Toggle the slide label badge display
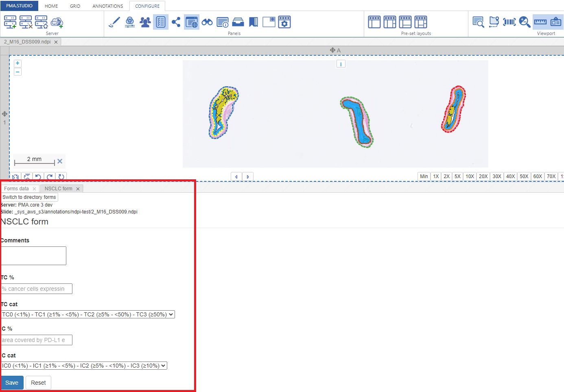 click(555, 22)
